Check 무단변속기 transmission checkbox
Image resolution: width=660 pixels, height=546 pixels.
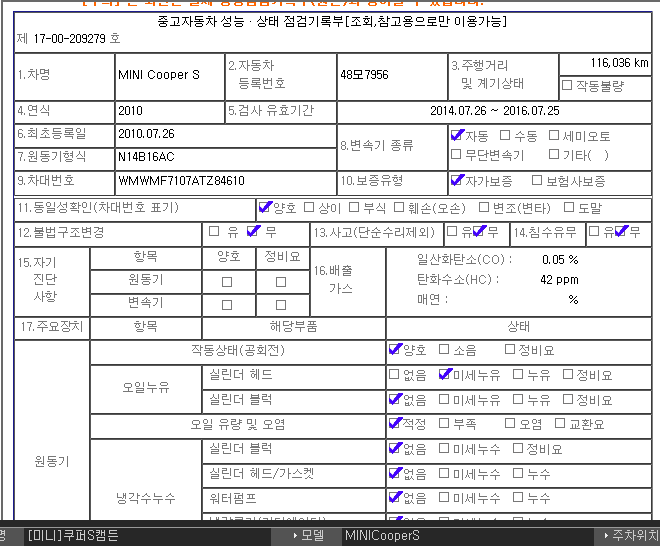457,155
